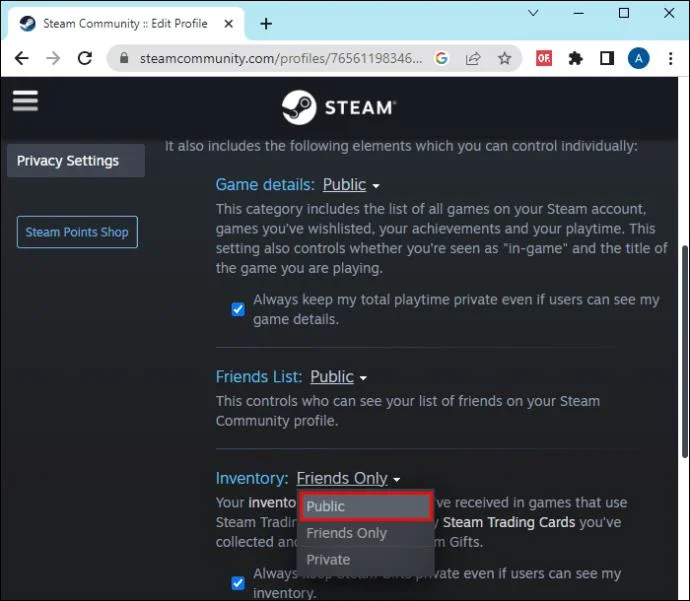Select the Steam Community Edit Profile tab

click(125, 24)
